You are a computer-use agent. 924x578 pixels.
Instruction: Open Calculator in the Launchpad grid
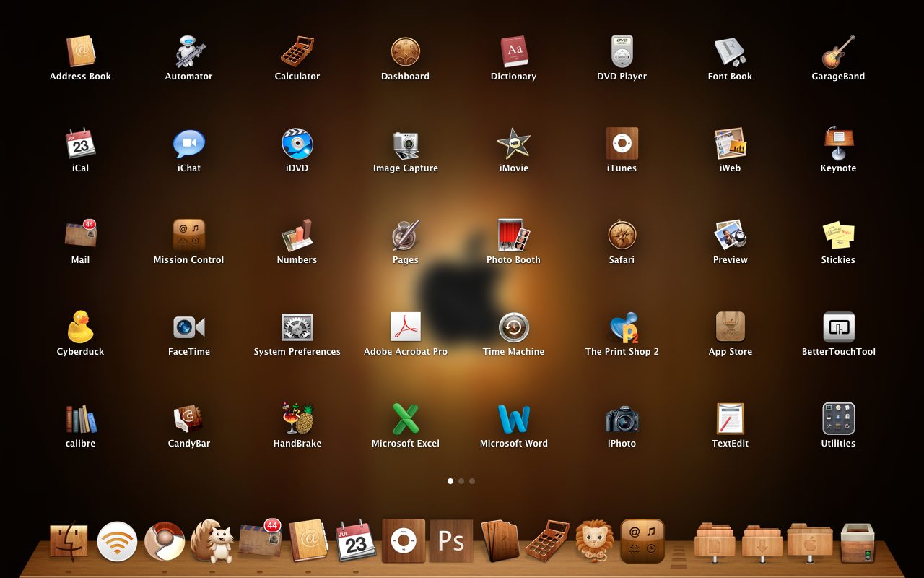coord(297,51)
